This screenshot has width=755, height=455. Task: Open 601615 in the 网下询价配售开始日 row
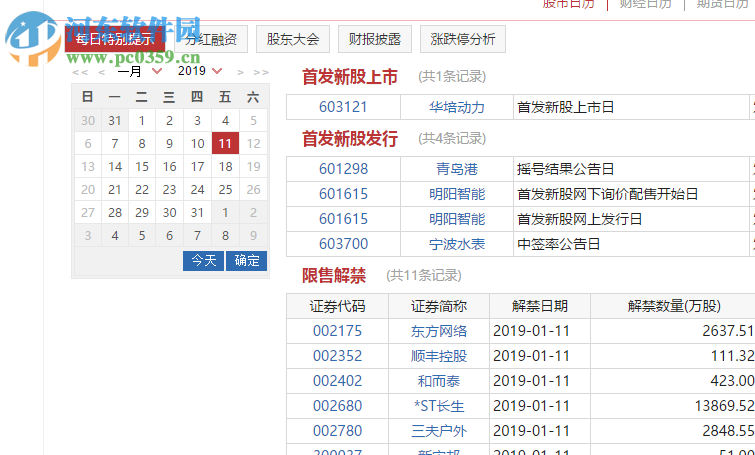point(343,194)
